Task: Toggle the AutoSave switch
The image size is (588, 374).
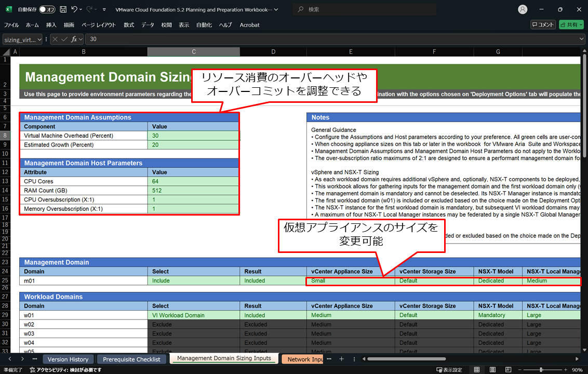Action: (47, 9)
